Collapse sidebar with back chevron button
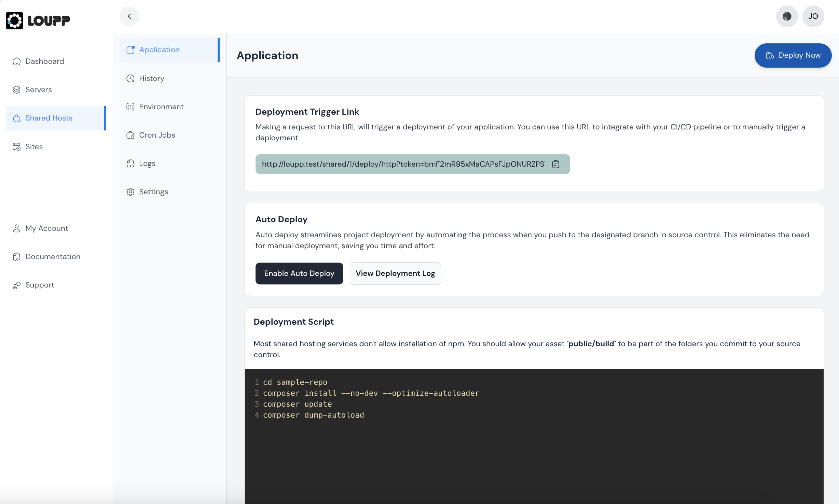 click(129, 16)
